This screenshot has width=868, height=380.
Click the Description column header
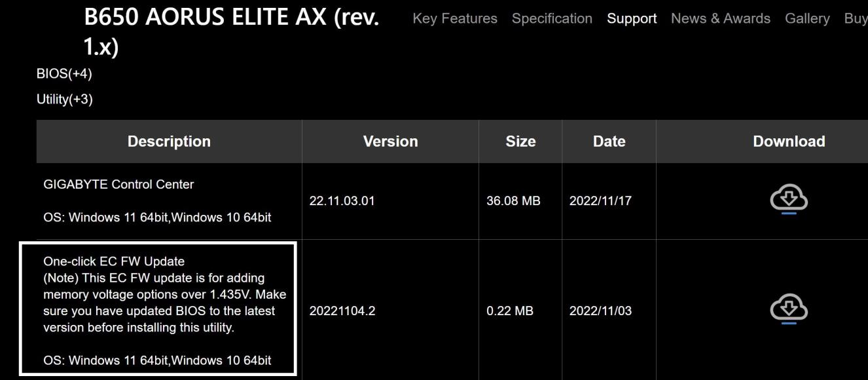169,142
